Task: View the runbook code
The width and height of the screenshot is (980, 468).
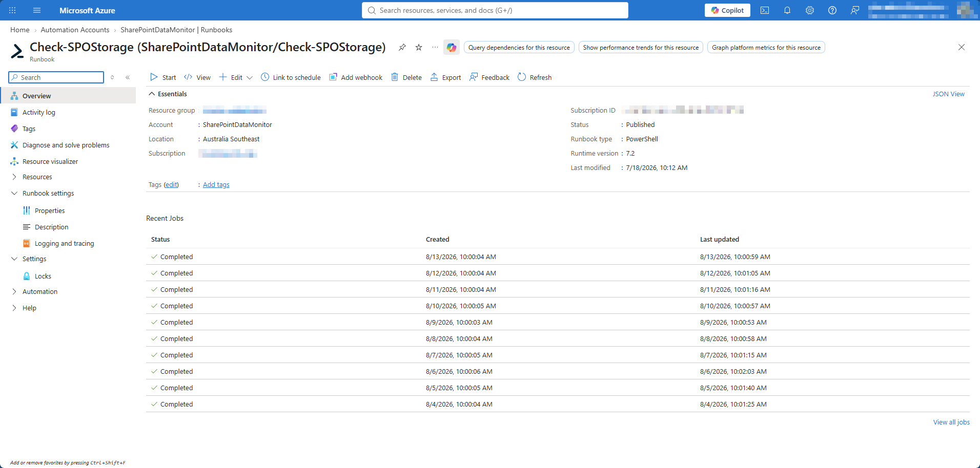Action: click(x=197, y=77)
